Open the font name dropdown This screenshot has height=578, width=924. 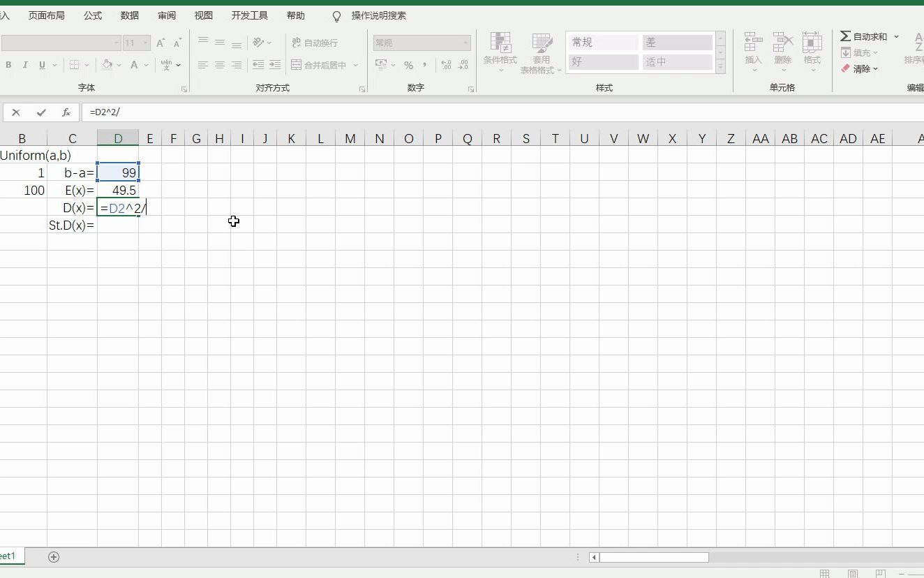[117, 43]
